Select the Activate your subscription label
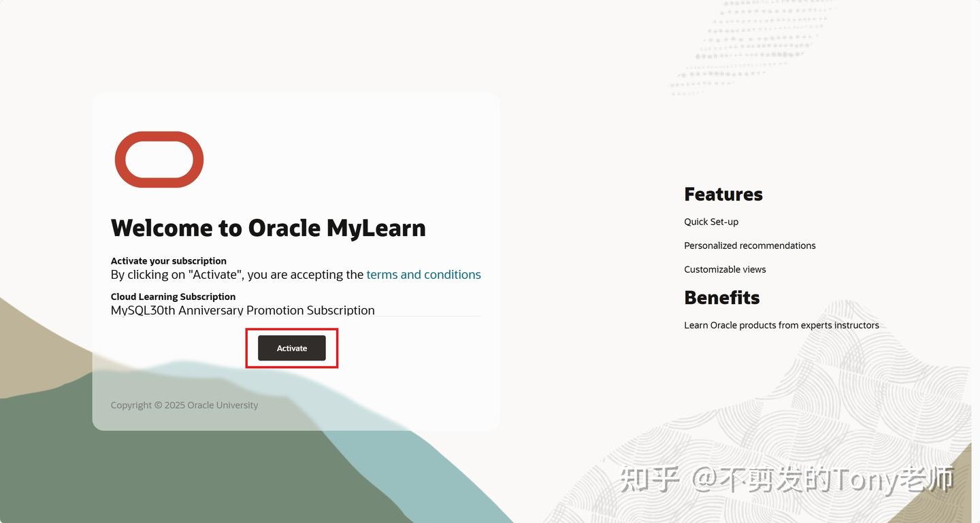 point(169,260)
